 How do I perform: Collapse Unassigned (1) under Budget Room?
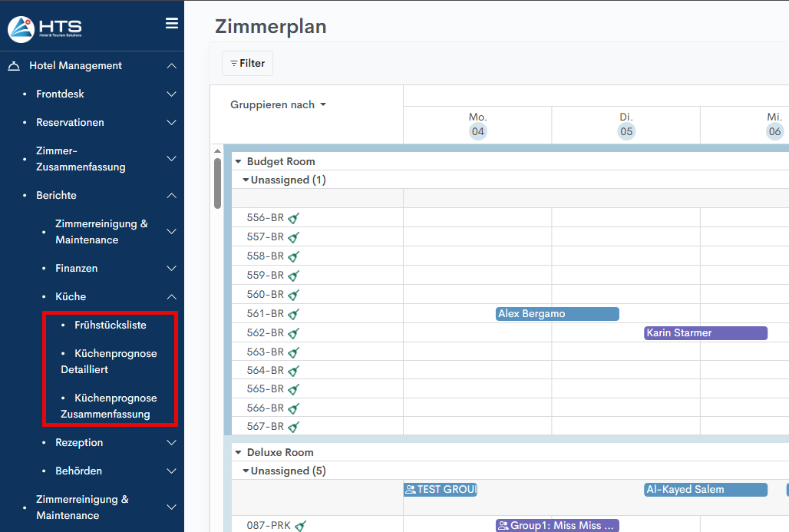pyautogui.click(x=246, y=180)
